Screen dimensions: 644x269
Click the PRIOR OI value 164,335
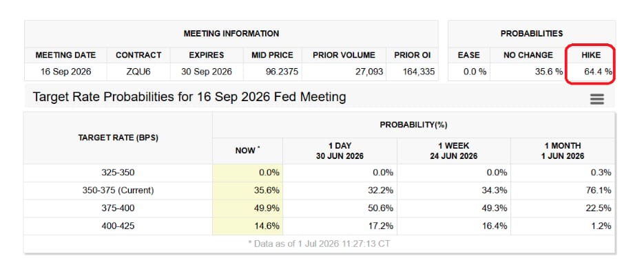[x=417, y=72]
